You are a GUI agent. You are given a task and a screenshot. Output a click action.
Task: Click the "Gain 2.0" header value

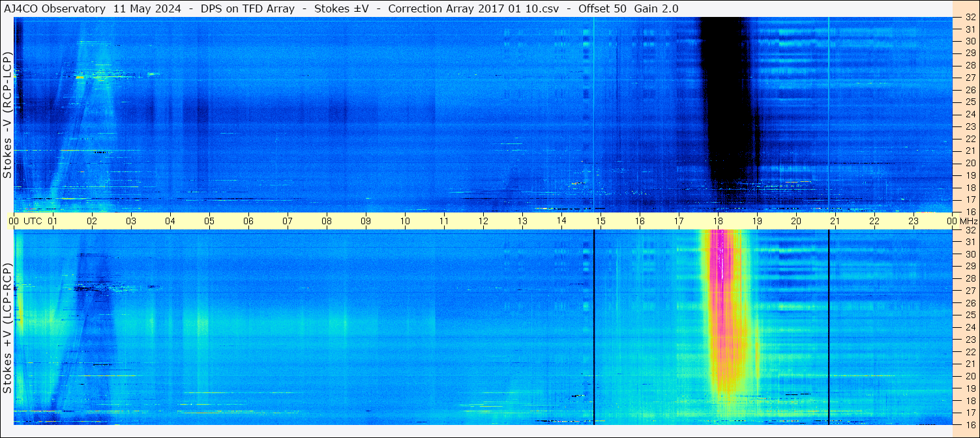click(x=657, y=8)
